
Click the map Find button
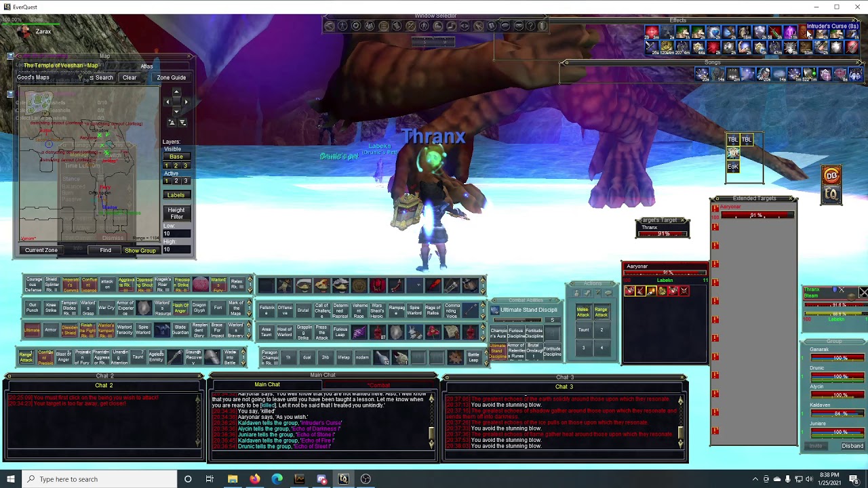point(106,250)
